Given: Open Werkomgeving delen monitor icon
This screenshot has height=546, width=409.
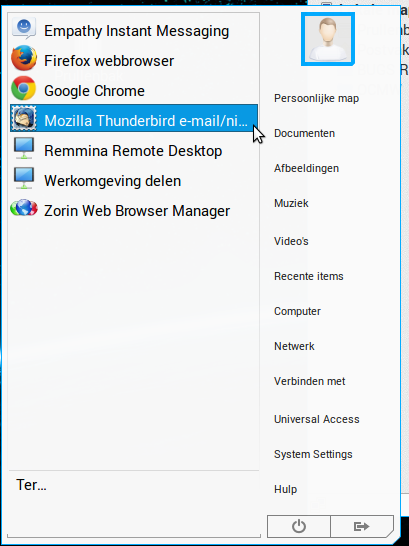Looking at the screenshot, I should tap(24, 179).
